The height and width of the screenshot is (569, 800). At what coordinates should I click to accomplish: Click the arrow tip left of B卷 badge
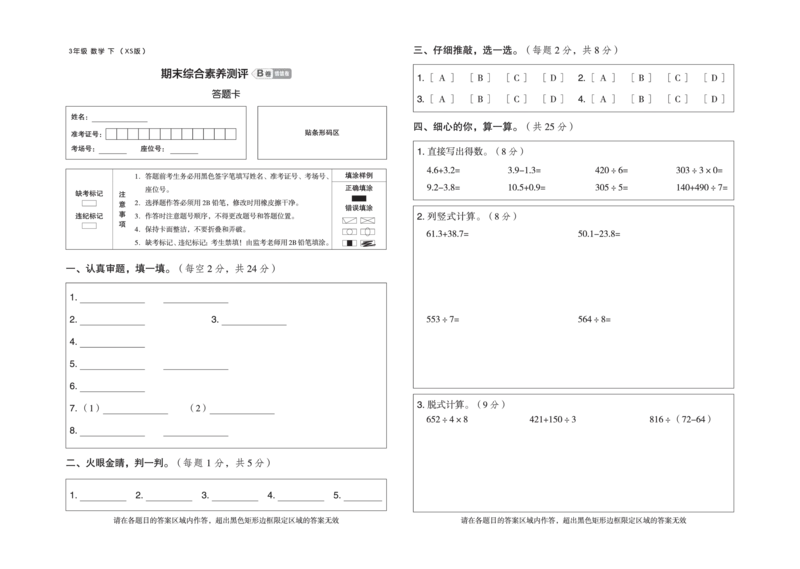click(251, 72)
